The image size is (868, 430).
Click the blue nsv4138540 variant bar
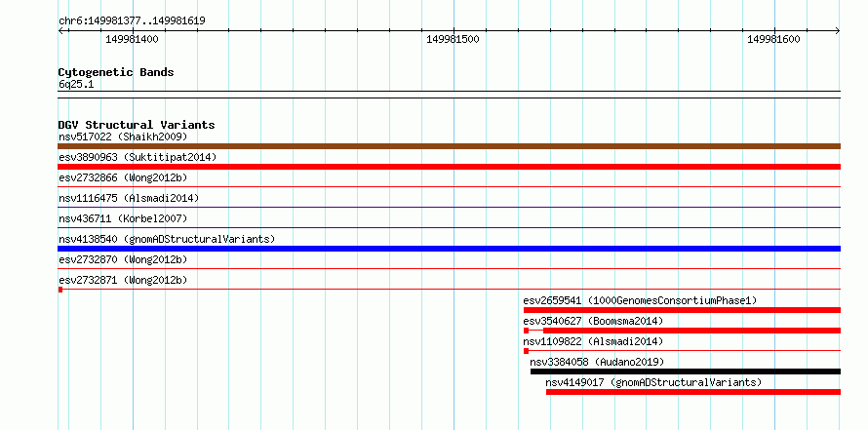point(449,249)
